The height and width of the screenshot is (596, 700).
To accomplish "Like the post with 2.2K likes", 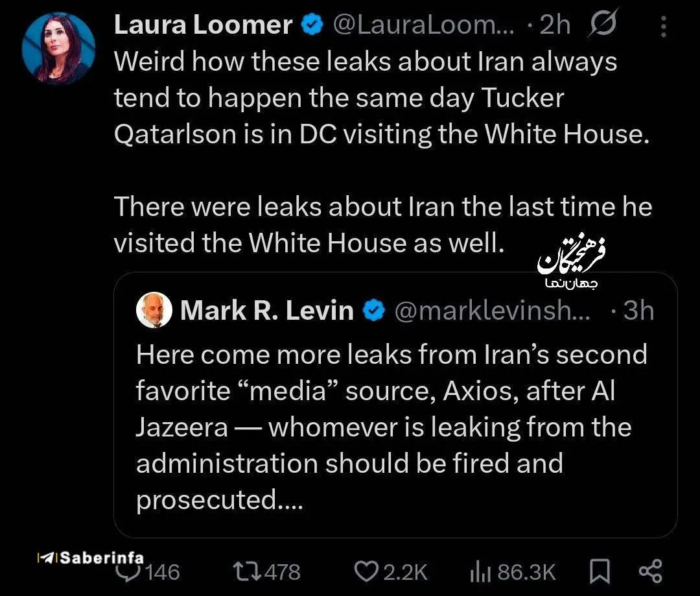I will (367, 572).
